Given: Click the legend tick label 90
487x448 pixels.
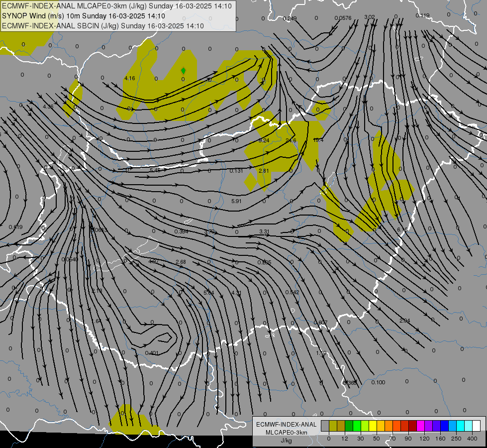Looking at the screenshot, I should coord(408,439).
